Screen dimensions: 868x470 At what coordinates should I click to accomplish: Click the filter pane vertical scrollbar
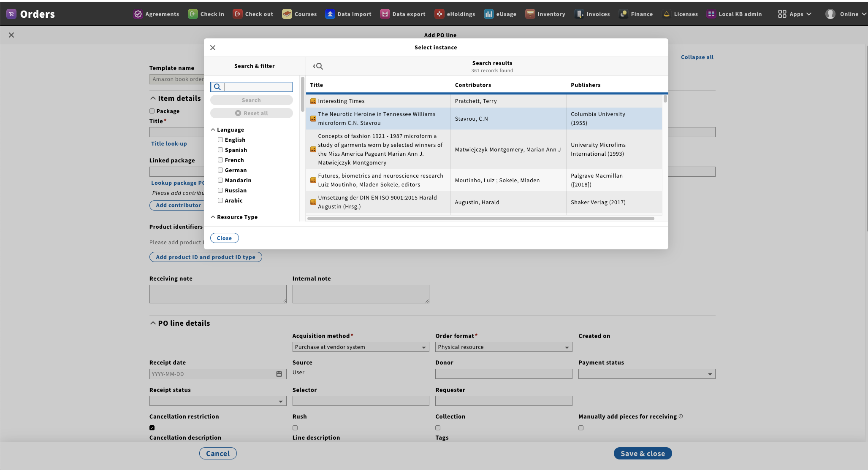[x=302, y=95]
